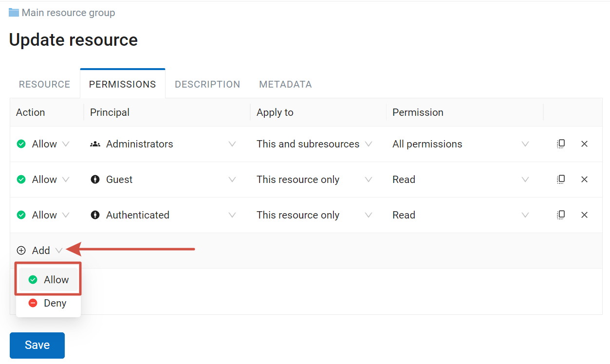Save the resource changes
This screenshot has height=364, width=610.
point(37,345)
